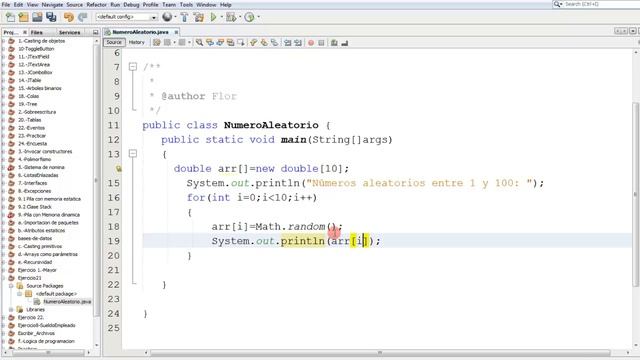Click the New File toolbar icon
Image resolution: width=640 pixels, height=360 pixels.
click(10, 17)
